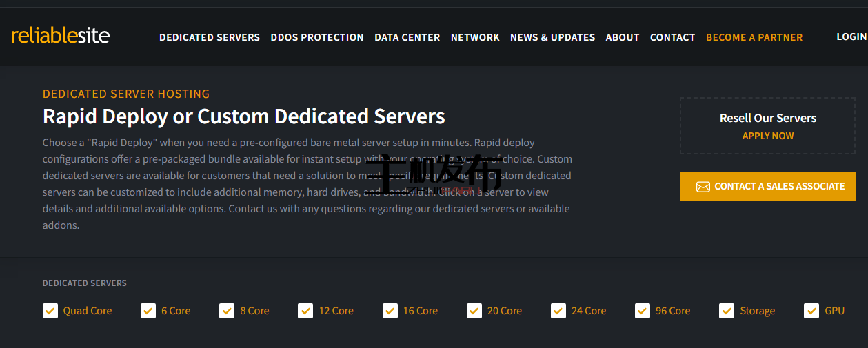Open News & Updates in navigation
This screenshot has height=348, width=868.
[x=552, y=37]
